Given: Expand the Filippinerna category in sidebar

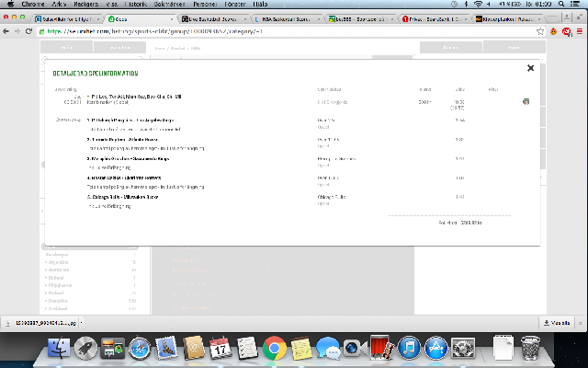Looking at the screenshot, I should tap(60, 285).
